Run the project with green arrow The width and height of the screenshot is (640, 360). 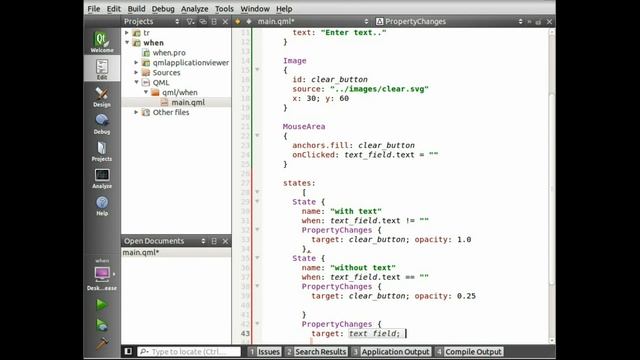pyautogui.click(x=102, y=304)
